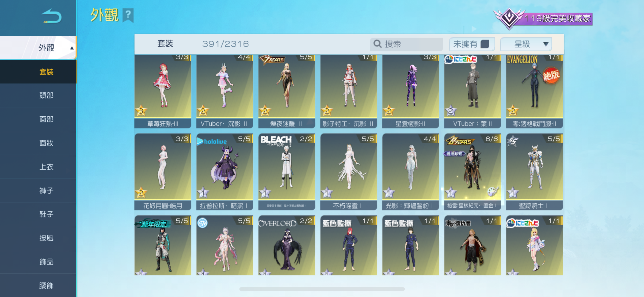Tap the 3-star badge on 草莓狂熱-III

pos(141,111)
